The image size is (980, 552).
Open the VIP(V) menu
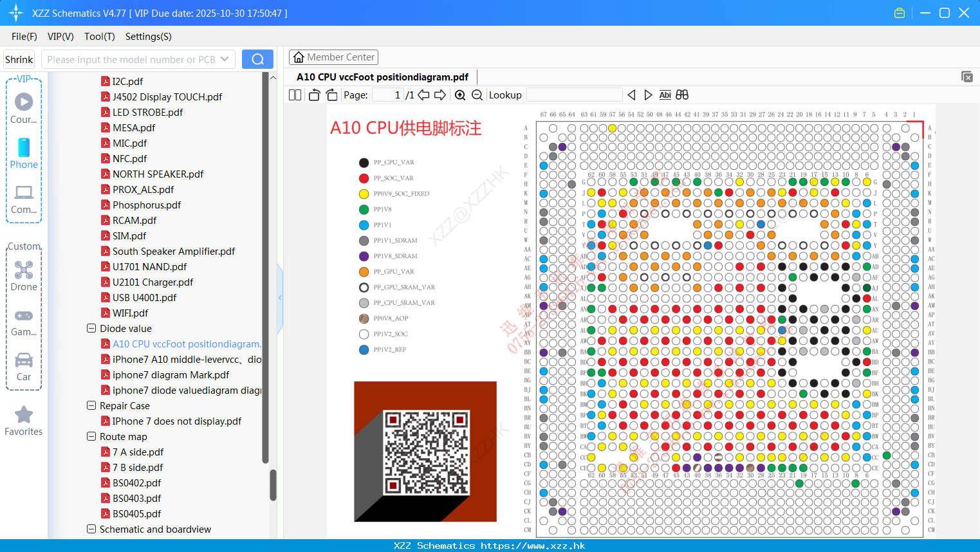coord(60,37)
